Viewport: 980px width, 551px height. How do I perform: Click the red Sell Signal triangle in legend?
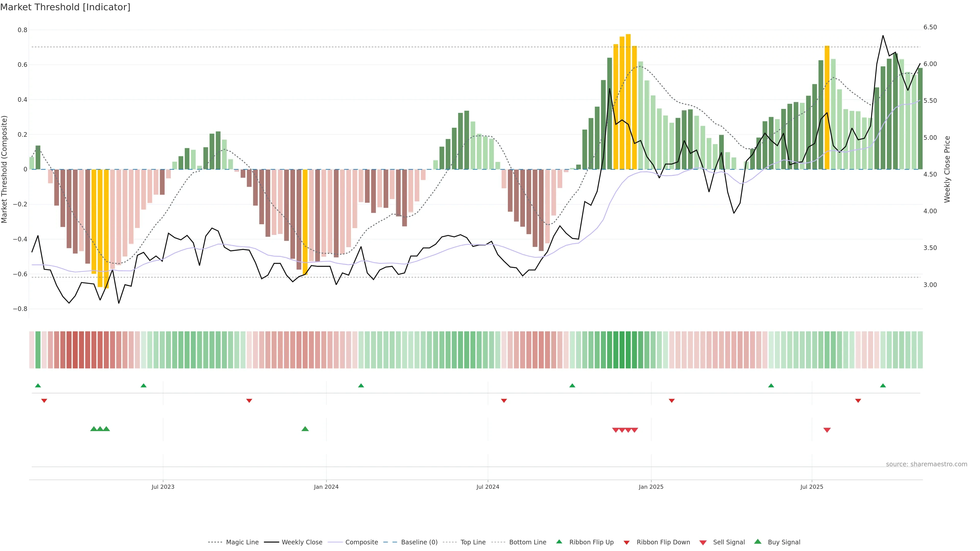tap(703, 542)
